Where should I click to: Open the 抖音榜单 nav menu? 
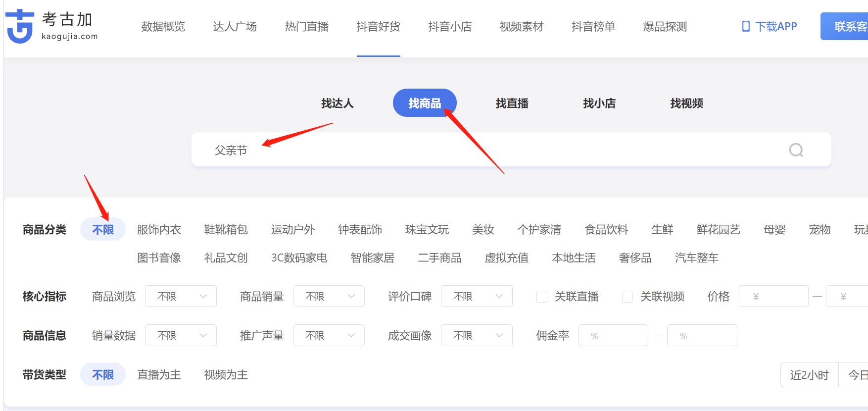point(593,26)
